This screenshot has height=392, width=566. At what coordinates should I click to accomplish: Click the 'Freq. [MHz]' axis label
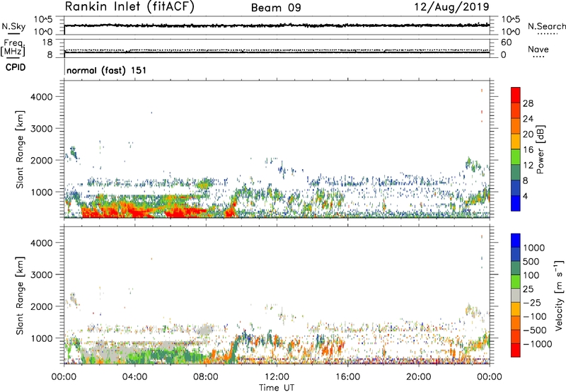pyautogui.click(x=13, y=48)
